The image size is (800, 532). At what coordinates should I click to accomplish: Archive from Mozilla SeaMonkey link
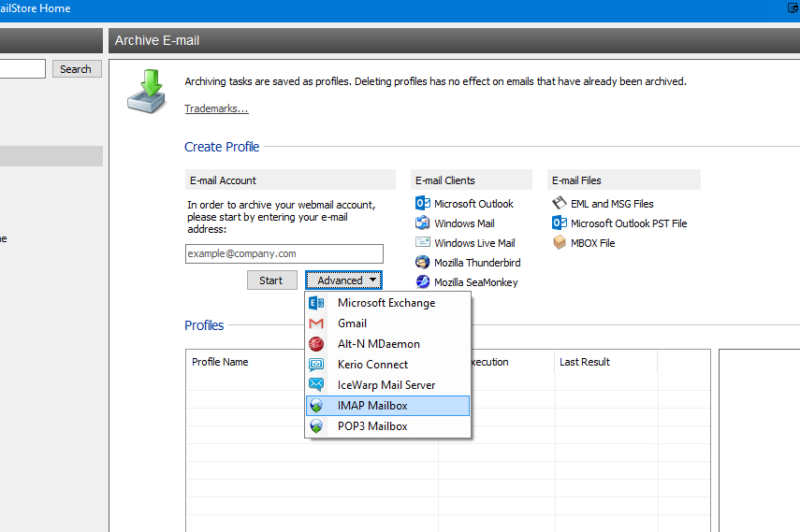point(475,282)
